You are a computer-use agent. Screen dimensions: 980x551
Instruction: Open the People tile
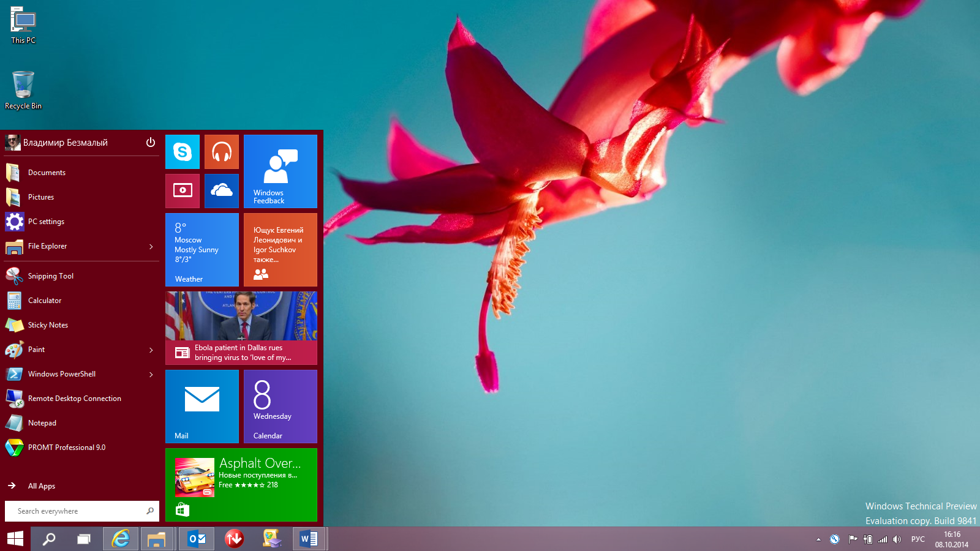281,250
